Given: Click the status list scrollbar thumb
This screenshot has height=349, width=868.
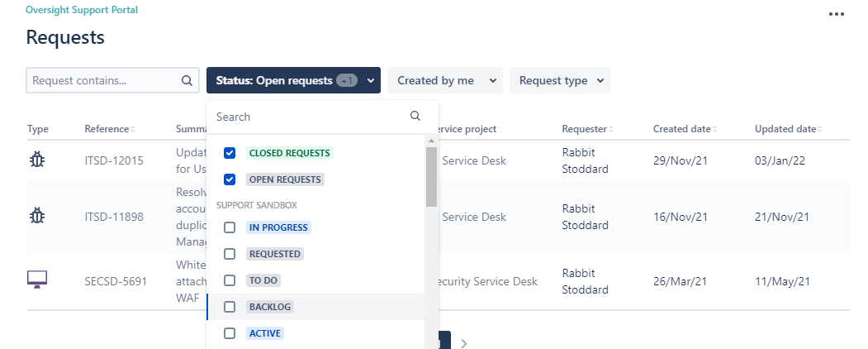Looking at the screenshot, I should [x=431, y=177].
